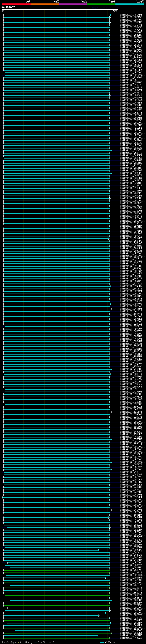This screenshot has width=146, height=644.
Task: Open hit UniRef100_A8IMP6
Action: coord(131,15)
